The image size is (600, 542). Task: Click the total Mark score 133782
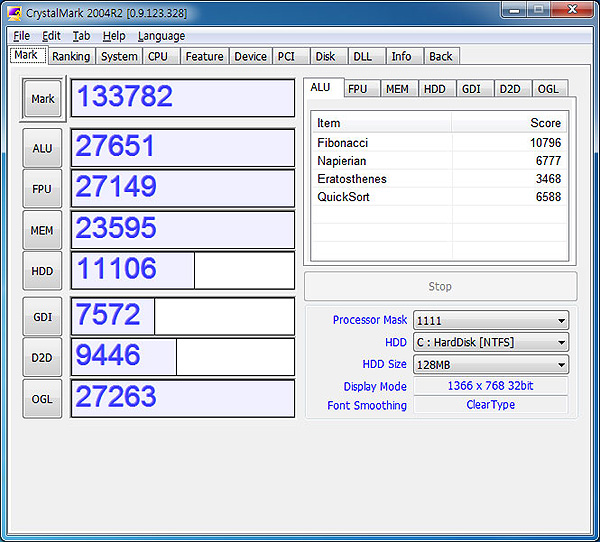(x=183, y=98)
